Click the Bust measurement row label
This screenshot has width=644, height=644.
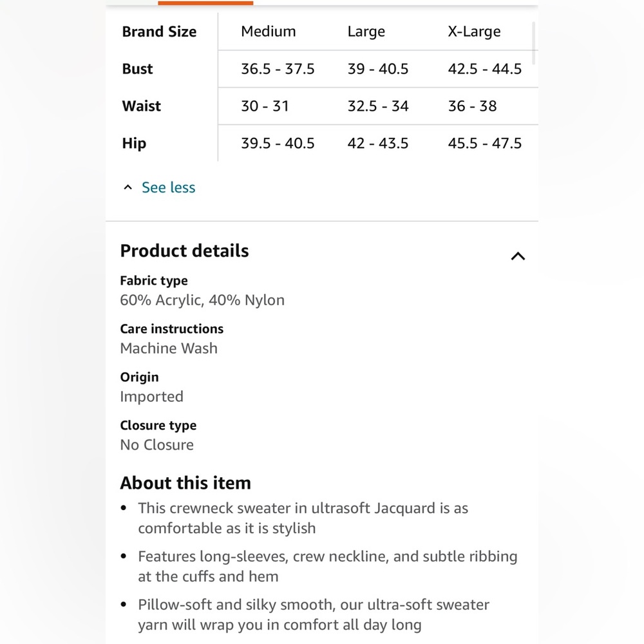[138, 69]
